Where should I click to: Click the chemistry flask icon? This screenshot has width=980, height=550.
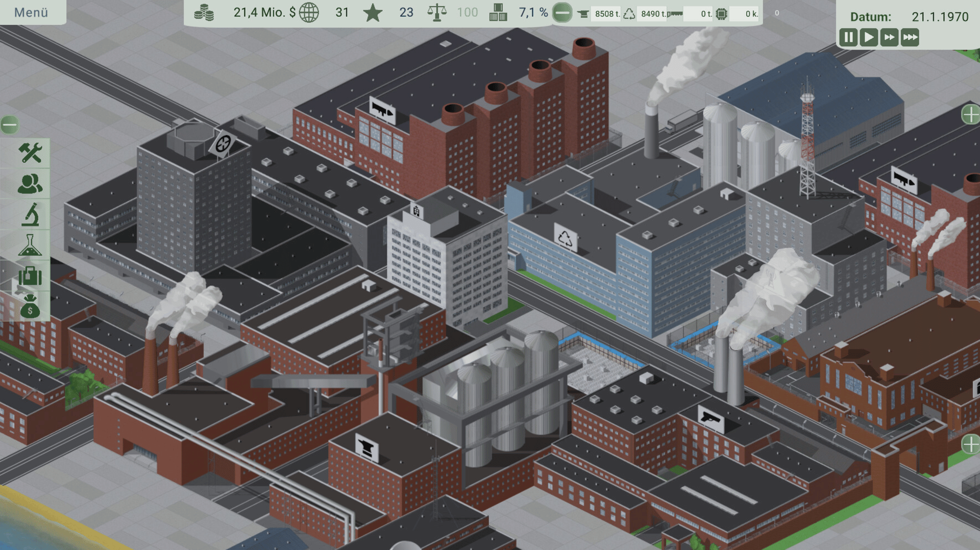click(30, 245)
